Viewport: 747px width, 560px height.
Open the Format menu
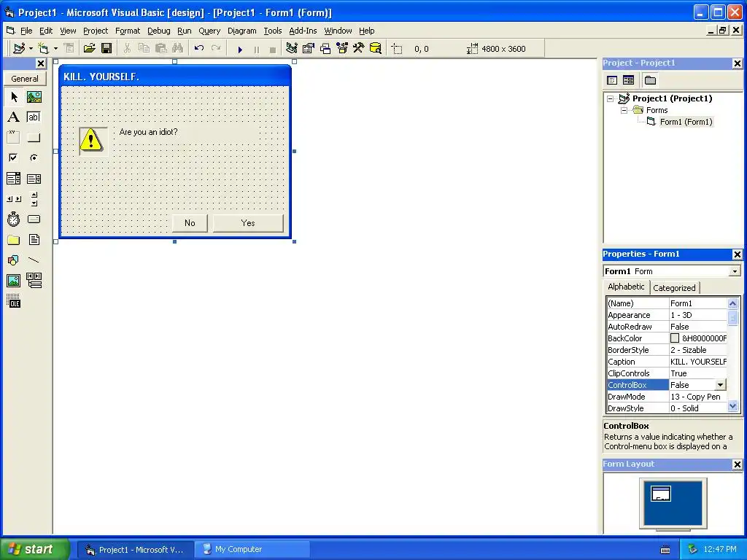pos(128,31)
